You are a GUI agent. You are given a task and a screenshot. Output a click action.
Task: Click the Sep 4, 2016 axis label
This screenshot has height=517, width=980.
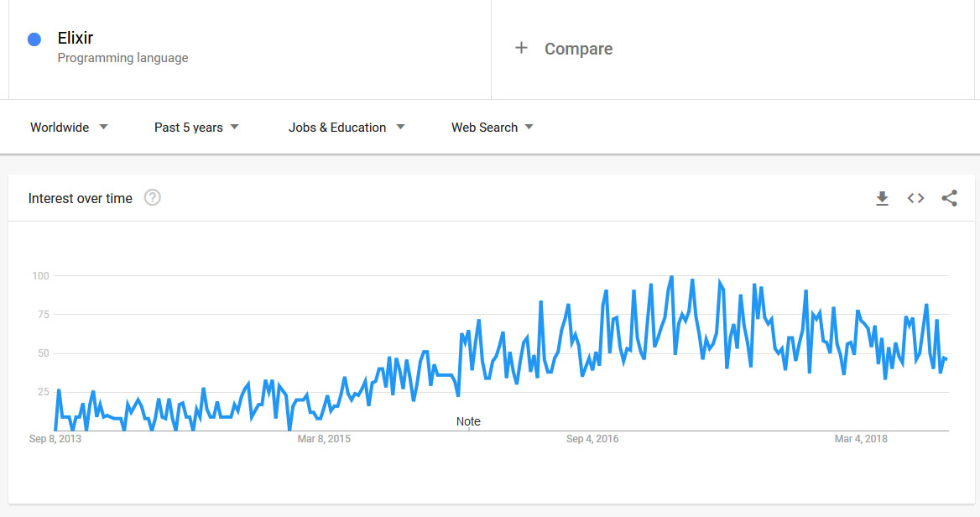(x=592, y=439)
